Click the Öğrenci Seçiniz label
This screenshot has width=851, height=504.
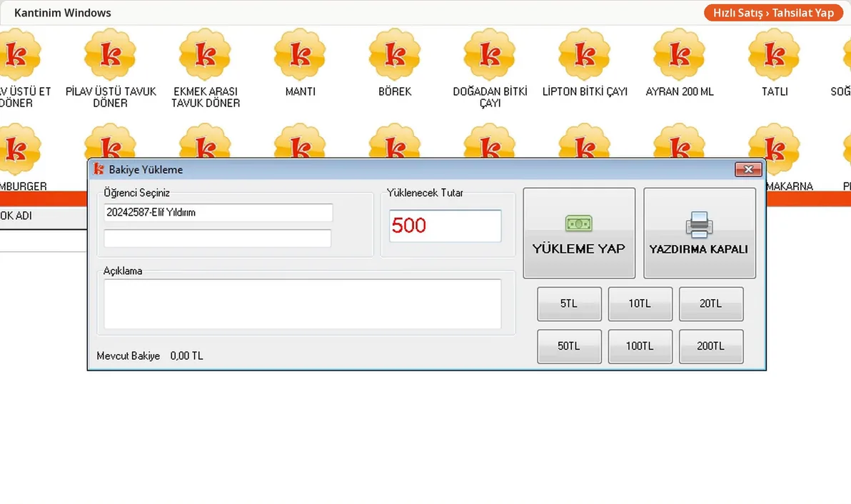(137, 193)
